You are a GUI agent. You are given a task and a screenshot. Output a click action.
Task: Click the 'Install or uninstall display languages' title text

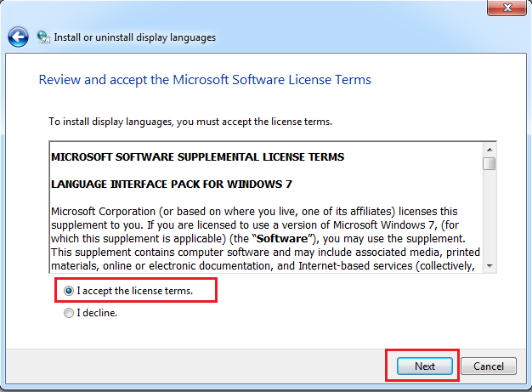pyautogui.click(x=134, y=37)
